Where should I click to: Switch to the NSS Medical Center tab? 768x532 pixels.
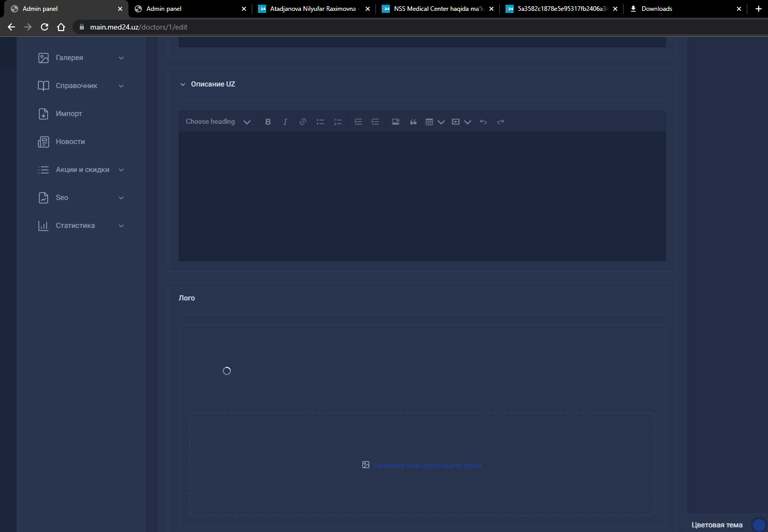click(x=437, y=9)
